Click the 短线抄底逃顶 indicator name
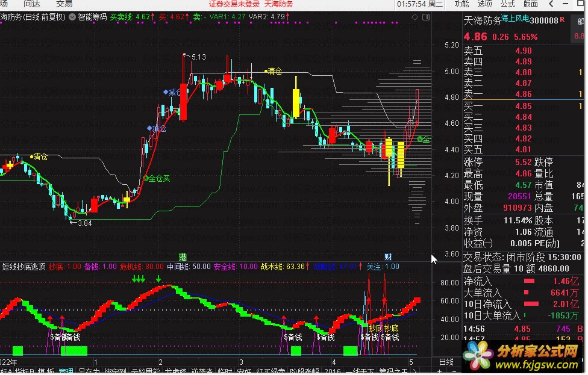The width and height of the screenshot is (588, 375). (24, 267)
